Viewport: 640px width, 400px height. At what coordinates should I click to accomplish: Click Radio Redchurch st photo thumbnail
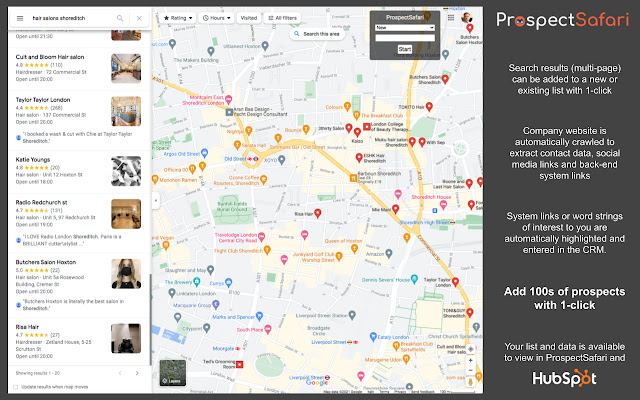tap(126, 214)
